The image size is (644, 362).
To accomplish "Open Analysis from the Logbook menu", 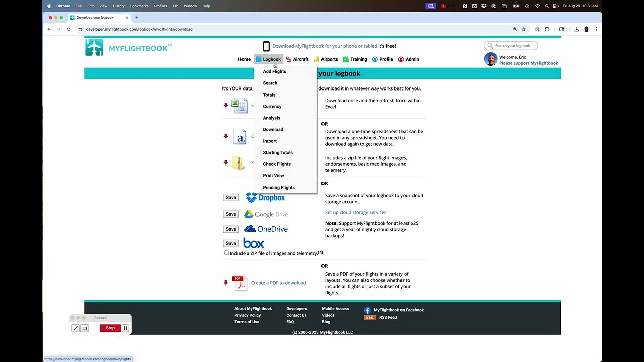I will 272,118.
